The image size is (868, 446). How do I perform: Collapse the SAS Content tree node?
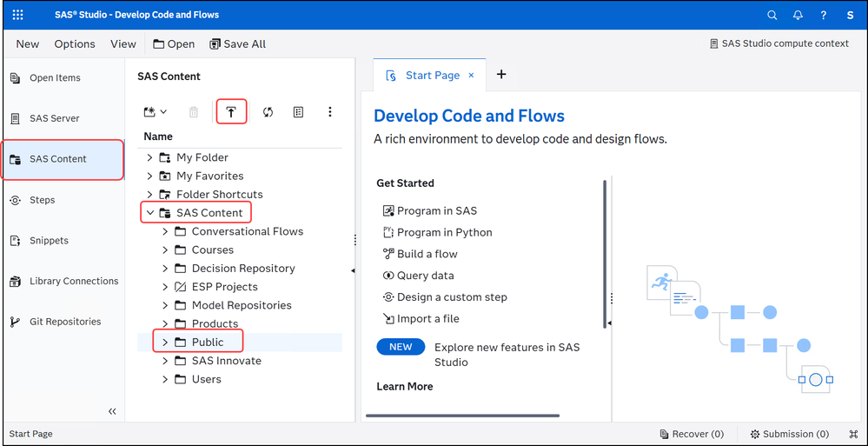click(x=149, y=213)
